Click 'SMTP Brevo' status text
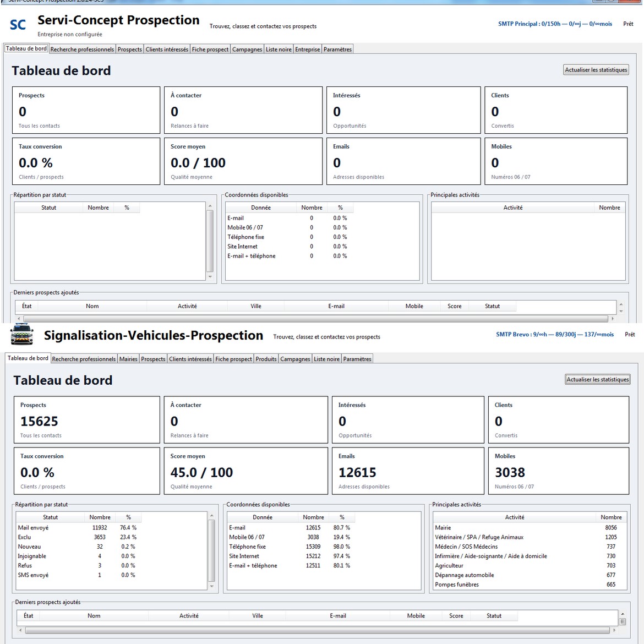 [x=554, y=334]
